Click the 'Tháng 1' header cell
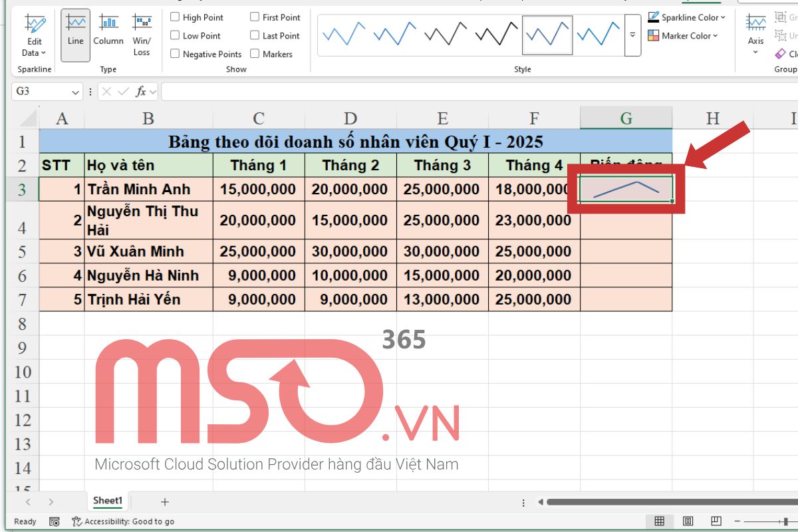The height and width of the screenshot is (532, 798). pos(259,165)
